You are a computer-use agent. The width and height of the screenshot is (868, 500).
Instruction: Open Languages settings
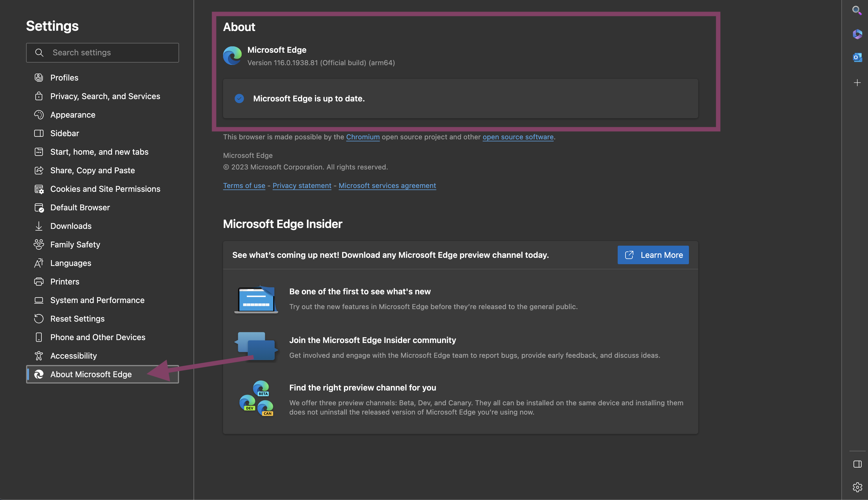coord(102,263)
